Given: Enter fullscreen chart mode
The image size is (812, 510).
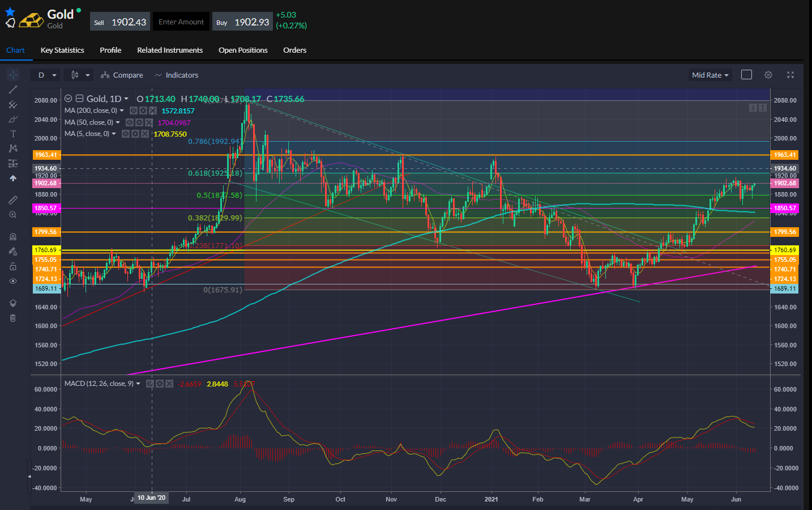Looking at the screenshot, I should (790, 75).
